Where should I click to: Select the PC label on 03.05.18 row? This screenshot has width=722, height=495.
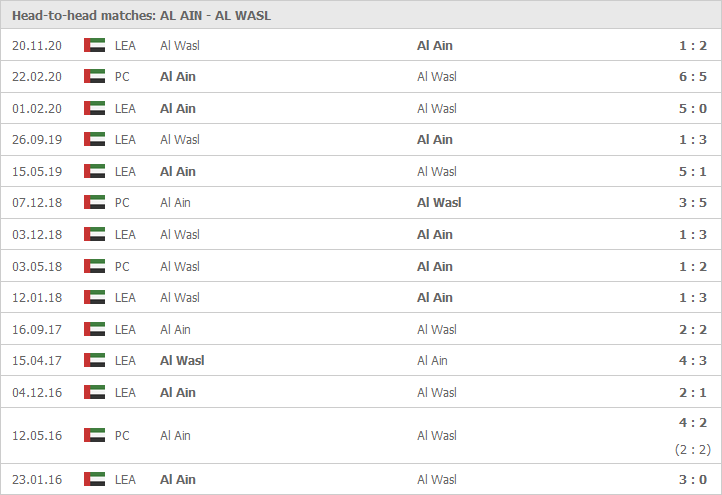(x=122, y=266)
